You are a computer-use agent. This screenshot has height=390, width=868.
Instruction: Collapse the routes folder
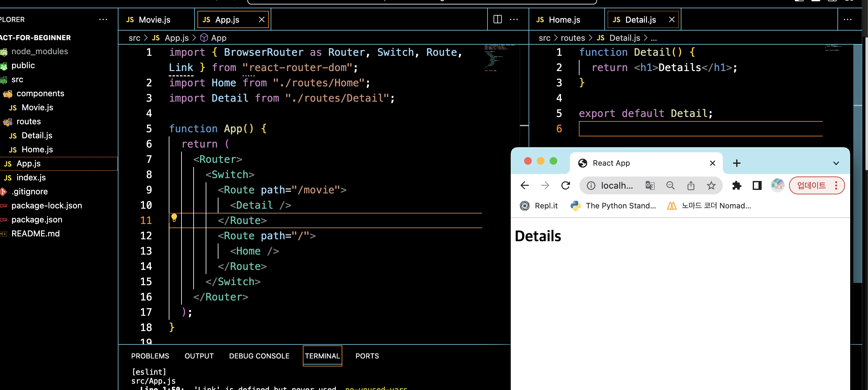pos(28,121)
